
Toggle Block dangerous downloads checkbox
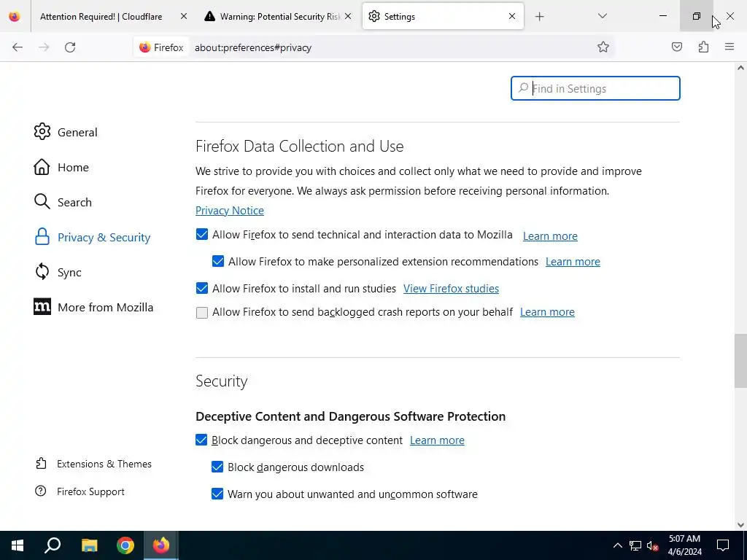click(217, 467)
